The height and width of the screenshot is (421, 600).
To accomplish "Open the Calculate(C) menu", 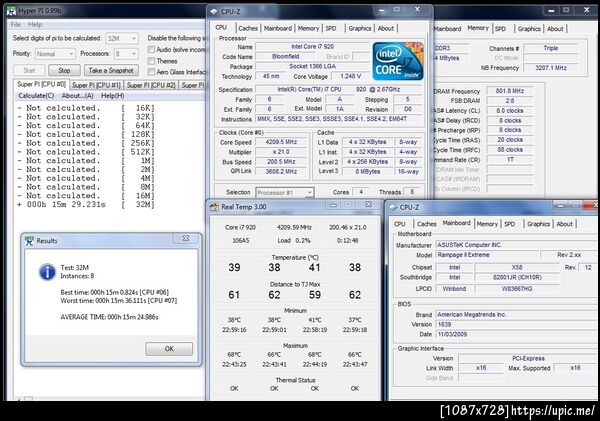I will (36, 96).
